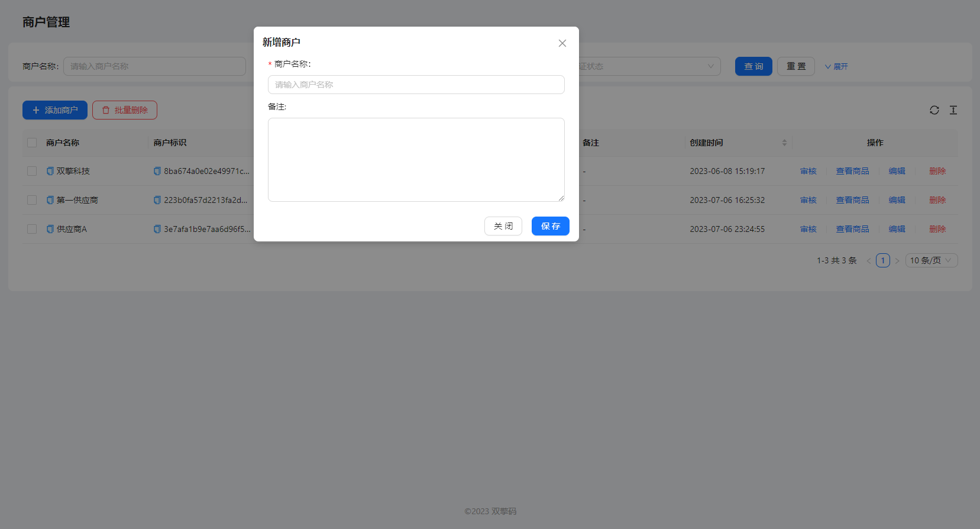Expand filters with the 展开 link
The height and width of the screenshot is (529, 980).
pos(836,66)
